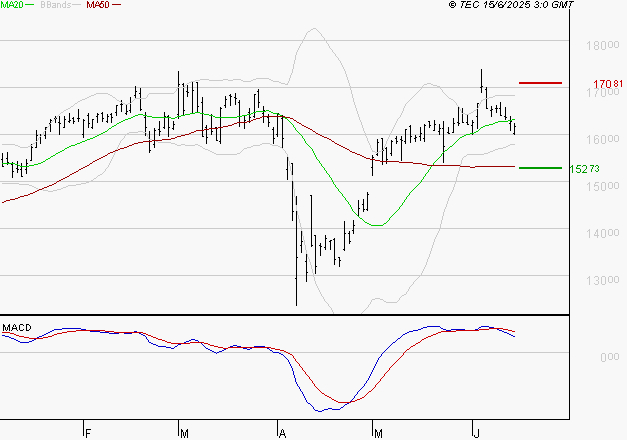Select the MA50 legend label

pos(97,6)
